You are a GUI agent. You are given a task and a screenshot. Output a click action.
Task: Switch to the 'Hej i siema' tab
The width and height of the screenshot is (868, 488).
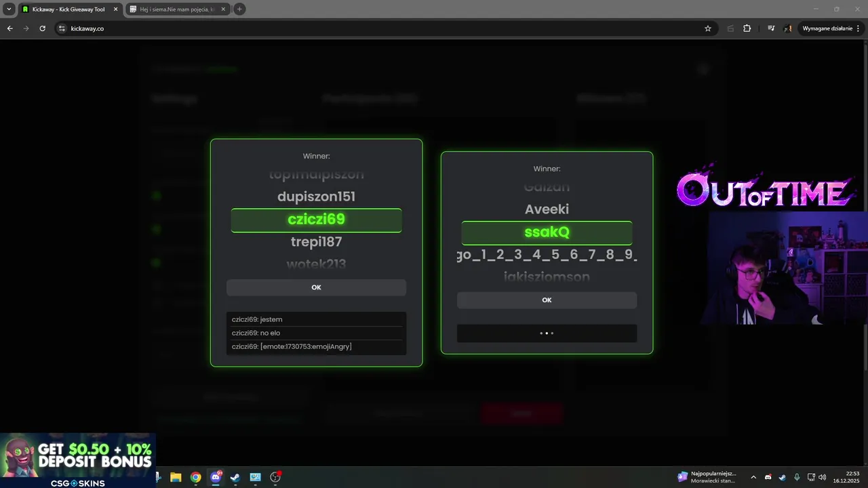[176, 9]
